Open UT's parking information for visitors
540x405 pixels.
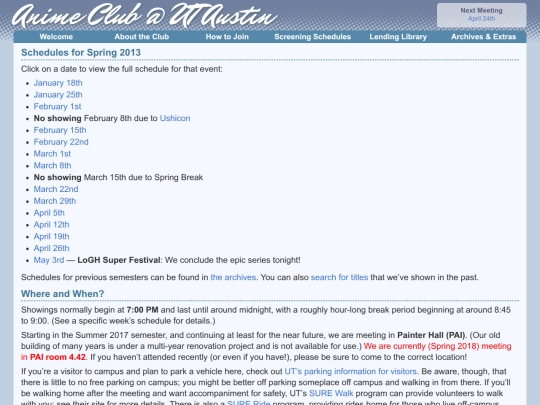click(351, 371)
